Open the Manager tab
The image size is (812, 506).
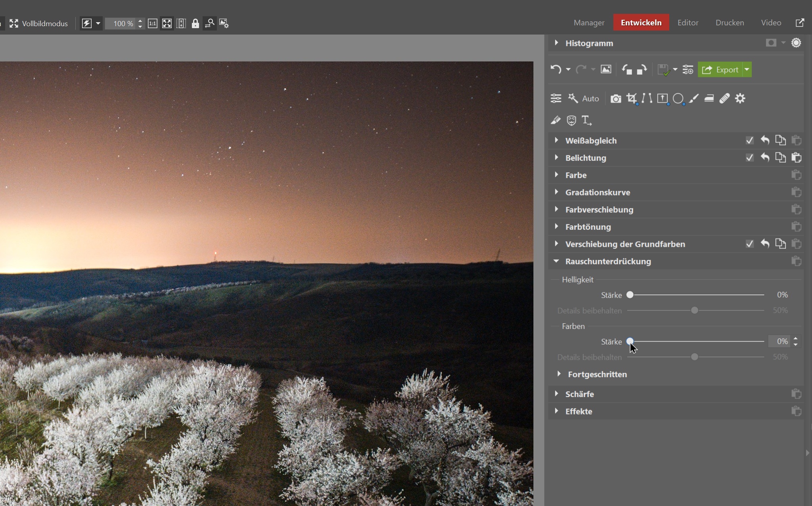tap(589, 23)
